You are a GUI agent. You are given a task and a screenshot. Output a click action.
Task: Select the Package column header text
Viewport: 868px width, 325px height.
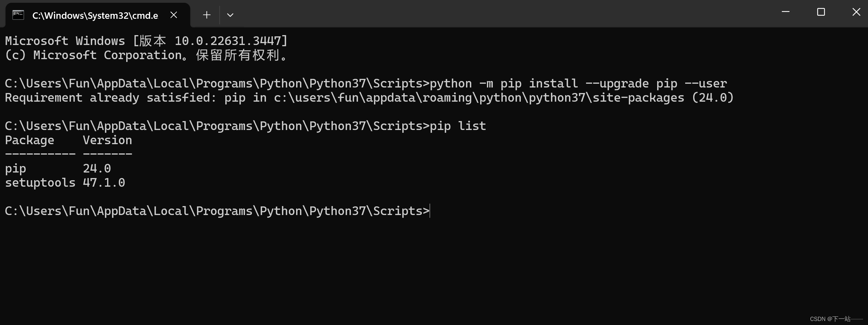[29, 140]
